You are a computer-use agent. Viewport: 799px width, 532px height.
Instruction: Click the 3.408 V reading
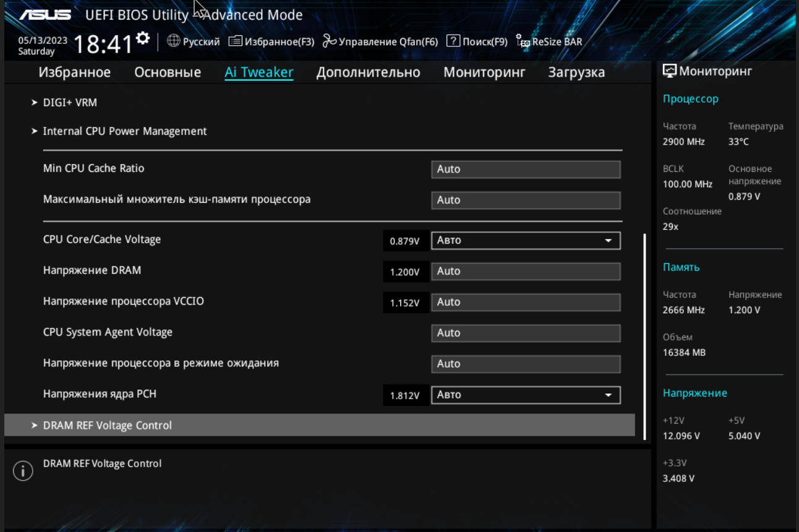(x=679, y=479)
